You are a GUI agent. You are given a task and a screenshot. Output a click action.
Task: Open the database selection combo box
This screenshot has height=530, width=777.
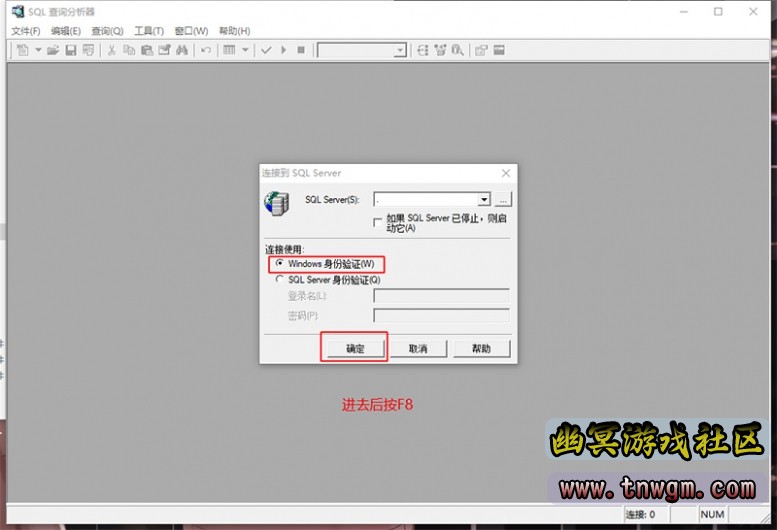362,51
